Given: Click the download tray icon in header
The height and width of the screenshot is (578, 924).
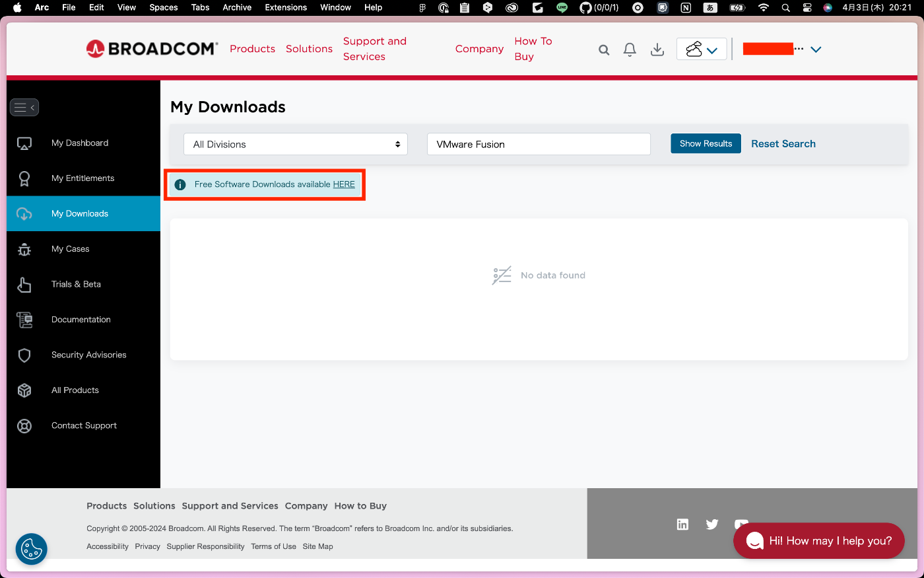Looking at the screenshot, I should click(x=657, y=50).
